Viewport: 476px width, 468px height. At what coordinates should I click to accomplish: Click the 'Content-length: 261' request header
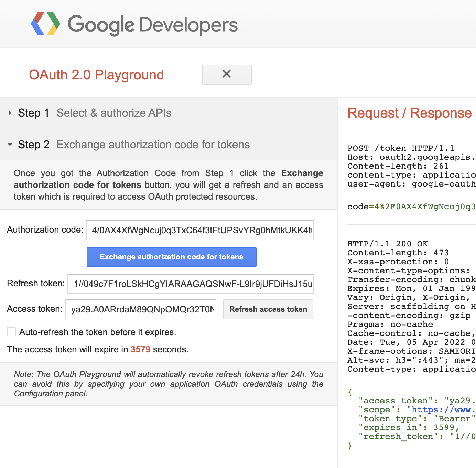tap(398, 166)
